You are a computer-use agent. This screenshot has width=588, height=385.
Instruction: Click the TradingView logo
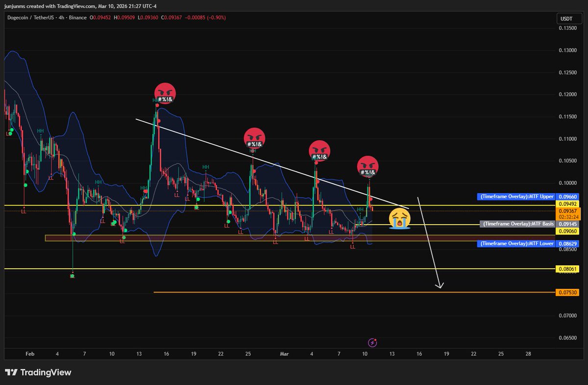click(38, 372)
